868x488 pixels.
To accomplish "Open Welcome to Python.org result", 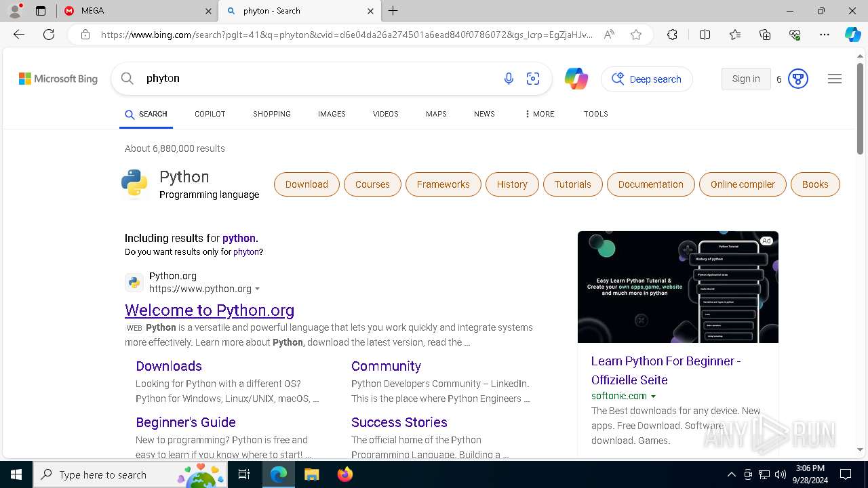I will pyautogui.click(x=210, y=310).
